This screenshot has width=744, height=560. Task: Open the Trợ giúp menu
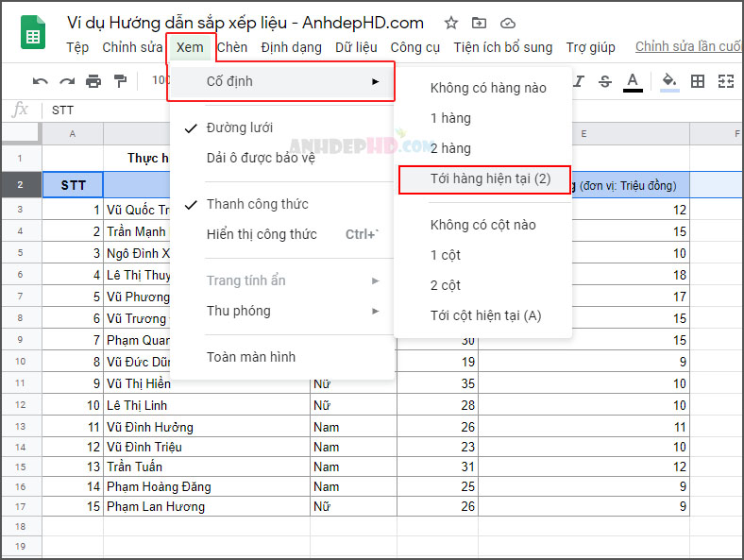[590, 47]
